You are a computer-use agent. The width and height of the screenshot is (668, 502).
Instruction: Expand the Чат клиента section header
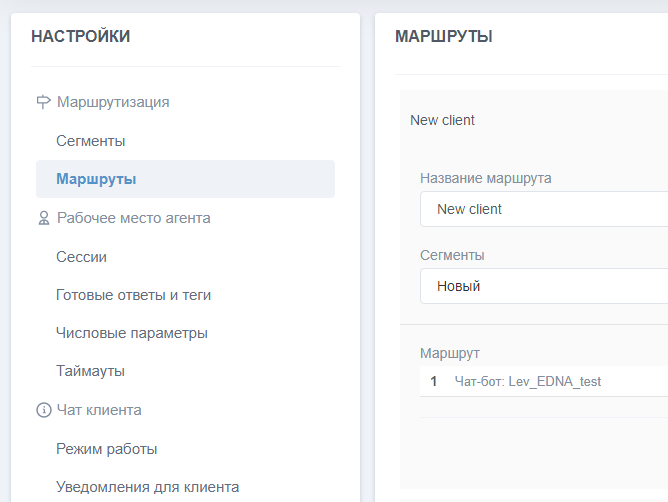coord(99,410)
